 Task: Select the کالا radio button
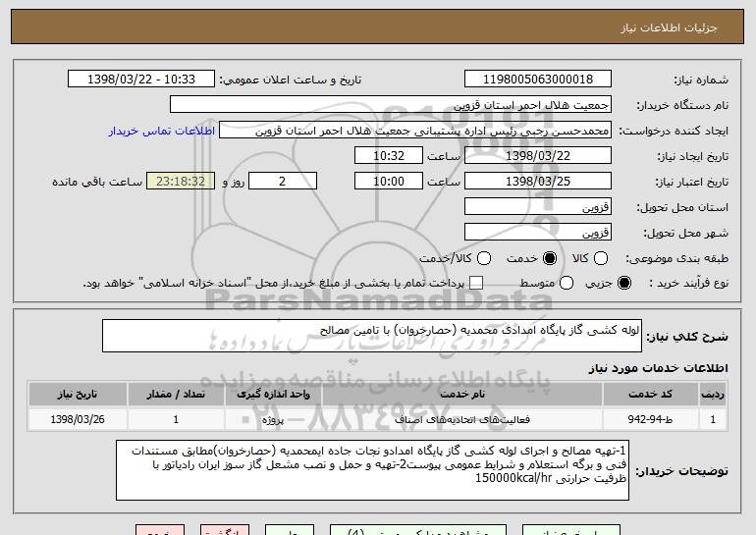(601, 258)
